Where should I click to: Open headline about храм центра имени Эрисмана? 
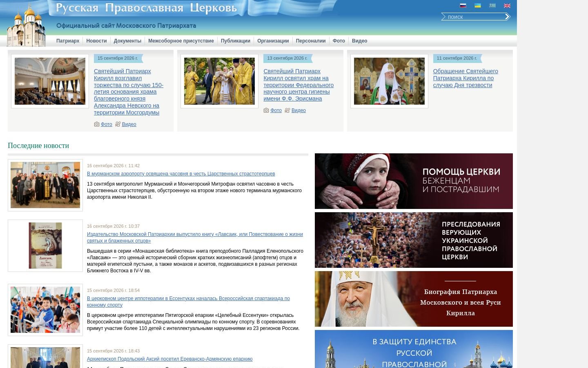tap(298, 85)
